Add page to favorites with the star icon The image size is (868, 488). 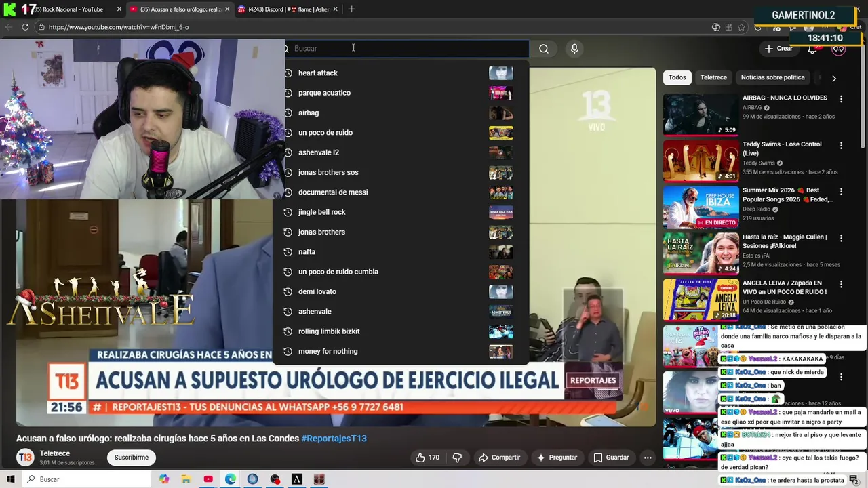(x=741, y=27)
